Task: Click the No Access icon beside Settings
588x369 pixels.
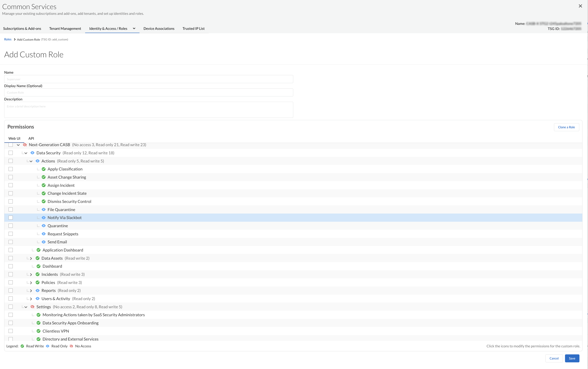Action: [32, 307]
